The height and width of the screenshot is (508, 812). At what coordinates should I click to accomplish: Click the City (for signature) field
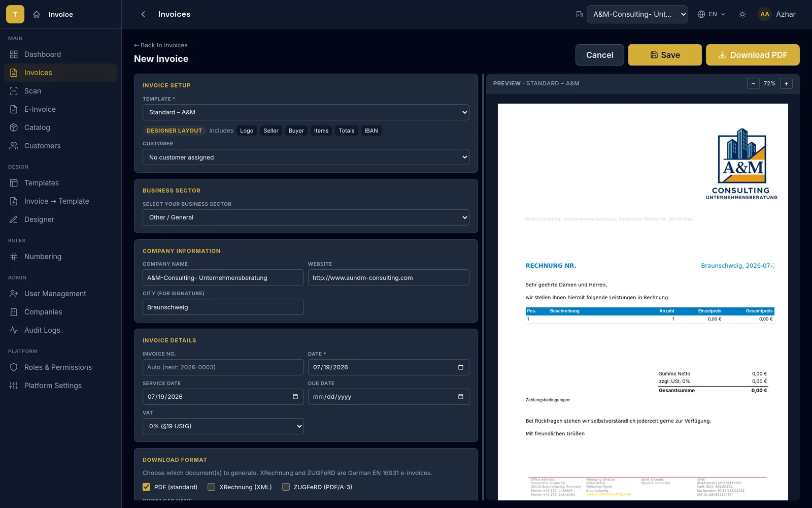(223, 307)
